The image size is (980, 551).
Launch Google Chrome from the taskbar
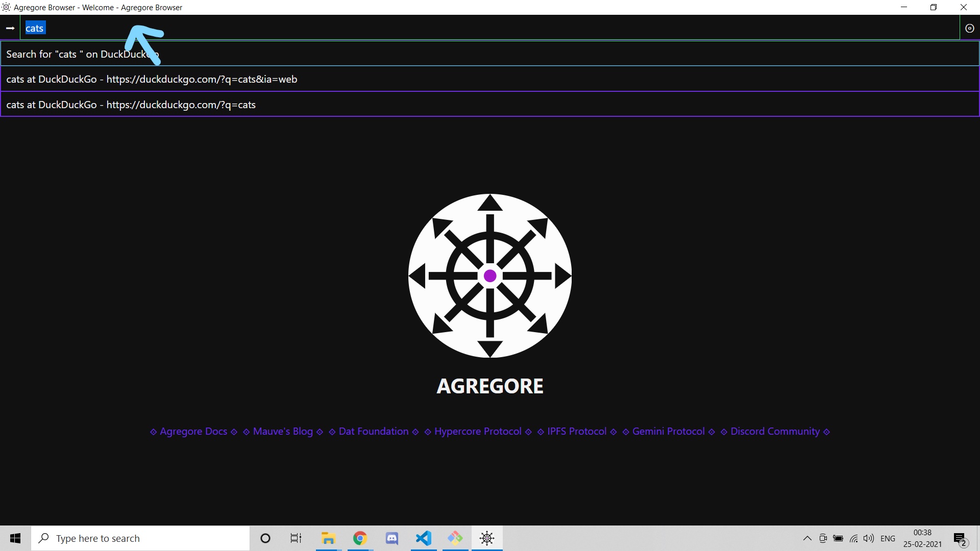coord(360,538)
